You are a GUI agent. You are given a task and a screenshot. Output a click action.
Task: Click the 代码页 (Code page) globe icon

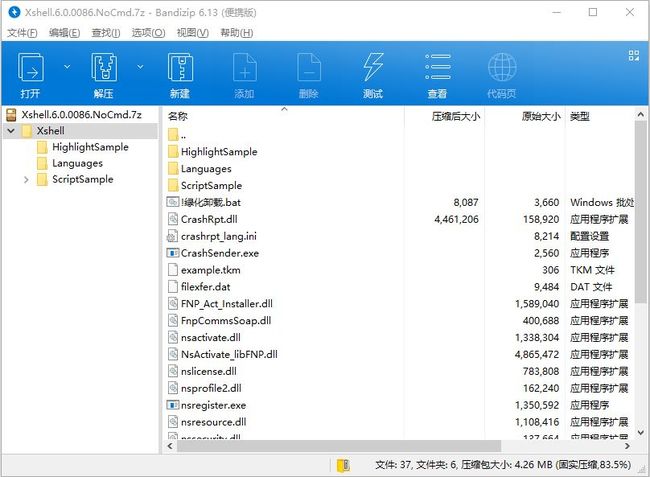pos(502,67)
